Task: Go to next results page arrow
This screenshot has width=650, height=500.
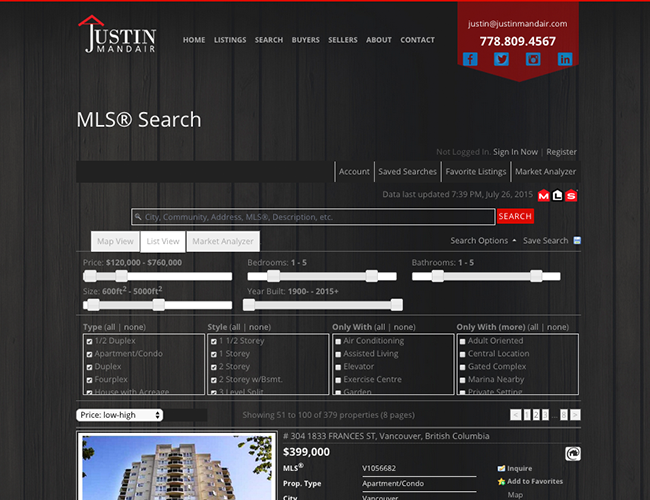Action: click(x=575, y=414)
